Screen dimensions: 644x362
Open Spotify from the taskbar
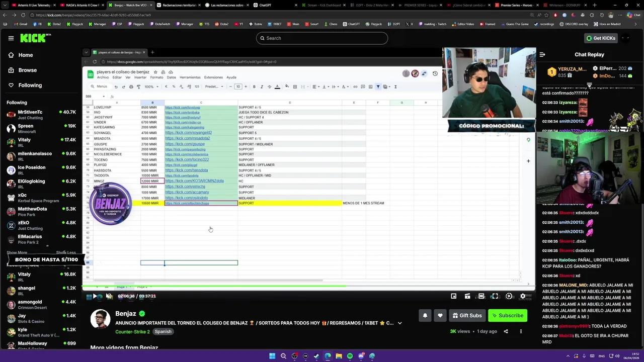click(350, 356)
